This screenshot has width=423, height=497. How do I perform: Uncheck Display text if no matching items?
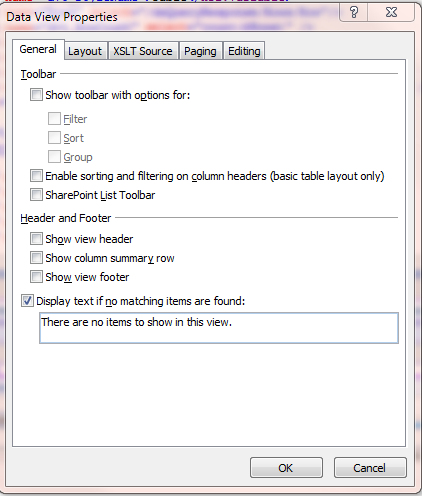[x=27, y=301]
